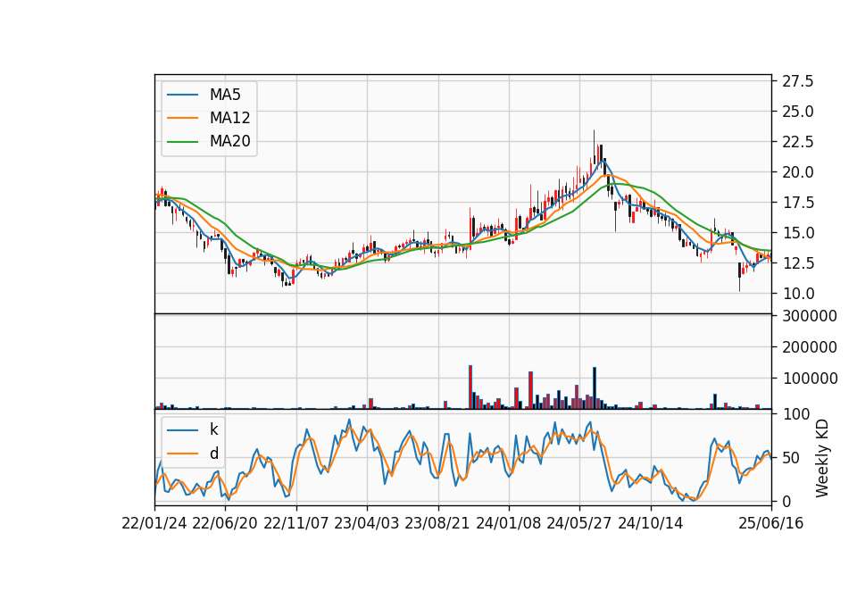Click the MA12 legend label
This screenshot has width=857, height=616.
click(229, 118)
